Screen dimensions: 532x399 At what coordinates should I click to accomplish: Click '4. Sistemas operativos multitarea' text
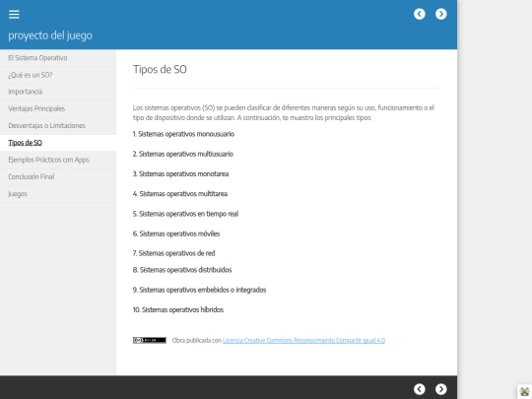pyautogui.click(x=180, y=194)
